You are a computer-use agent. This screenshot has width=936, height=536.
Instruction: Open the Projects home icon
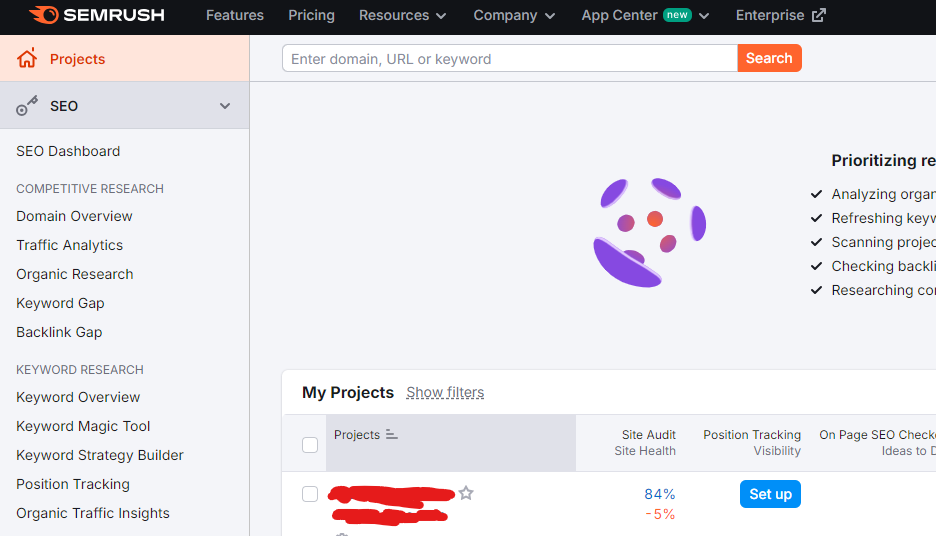(x=27, y=58)
